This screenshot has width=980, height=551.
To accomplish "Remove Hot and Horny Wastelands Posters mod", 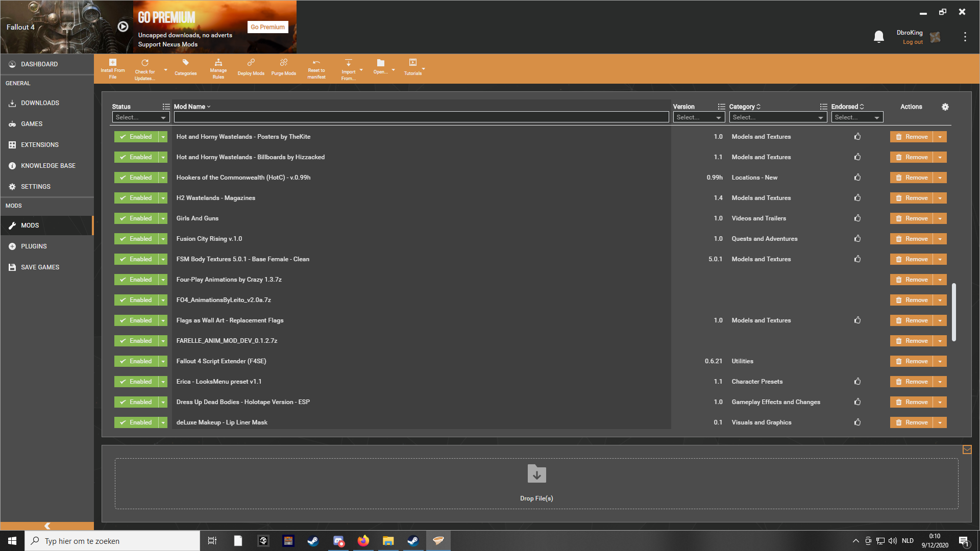I will click(912, 137).
